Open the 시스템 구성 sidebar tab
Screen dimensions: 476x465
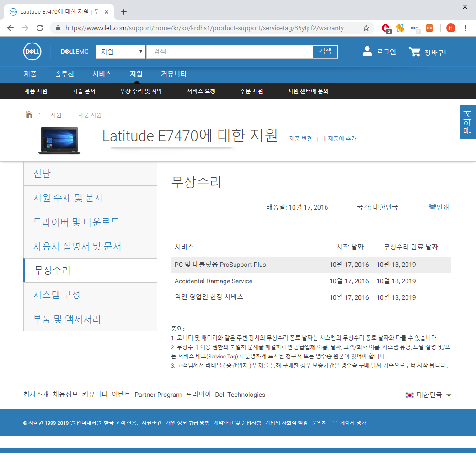[90, 295]
